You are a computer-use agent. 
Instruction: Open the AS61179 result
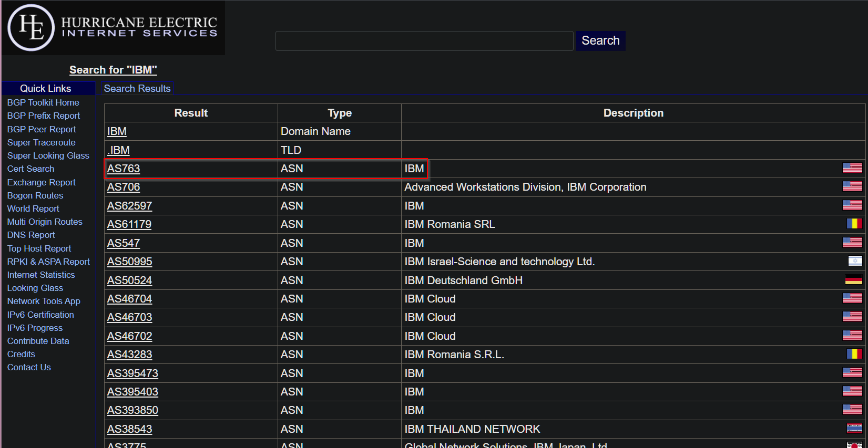(129, 224)
